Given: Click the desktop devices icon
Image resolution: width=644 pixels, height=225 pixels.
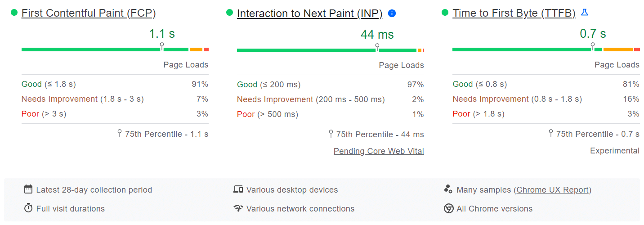Looking at the screenshot, I should pyautogui.click(x=238, y=189).
